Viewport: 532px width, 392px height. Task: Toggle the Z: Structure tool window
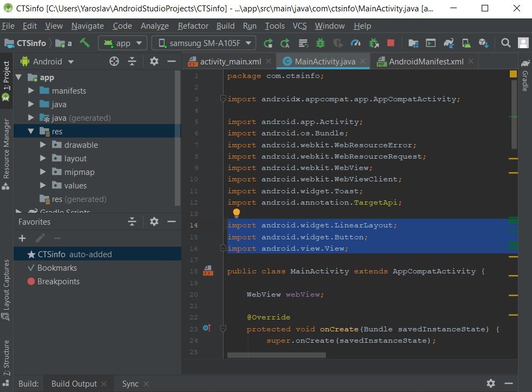[x=6, y=358]
